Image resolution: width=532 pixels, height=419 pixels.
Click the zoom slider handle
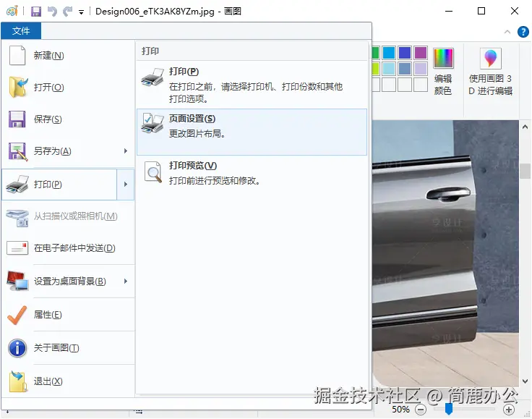[449, 410]
